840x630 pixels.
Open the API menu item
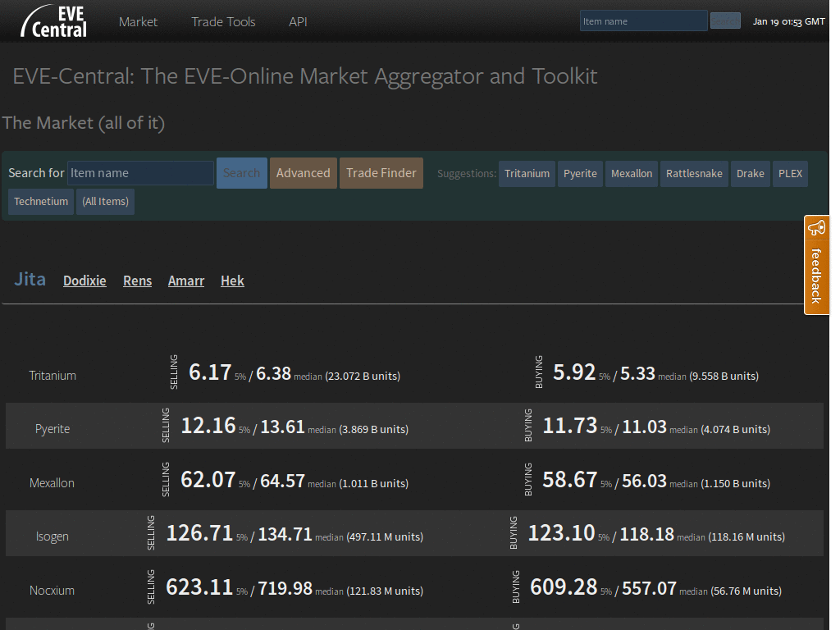(x=298, y=22)
